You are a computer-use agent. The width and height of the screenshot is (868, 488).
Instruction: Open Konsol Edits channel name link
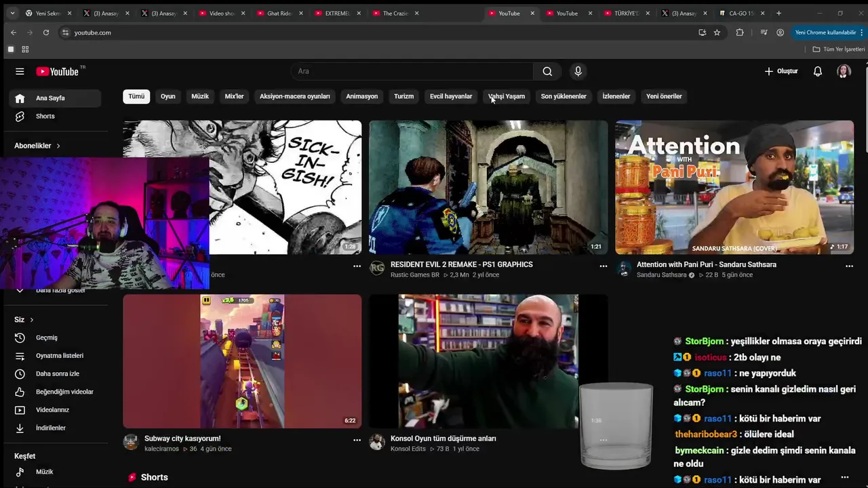coord(408,449)
